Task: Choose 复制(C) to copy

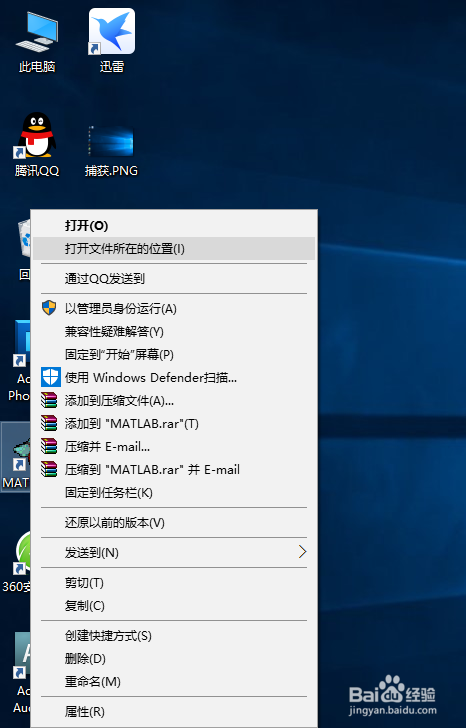Action: [174, 605]
